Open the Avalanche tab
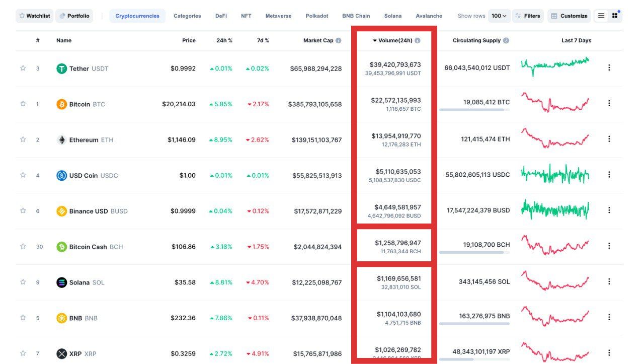The image size is (644, 364). pos(429,16)
